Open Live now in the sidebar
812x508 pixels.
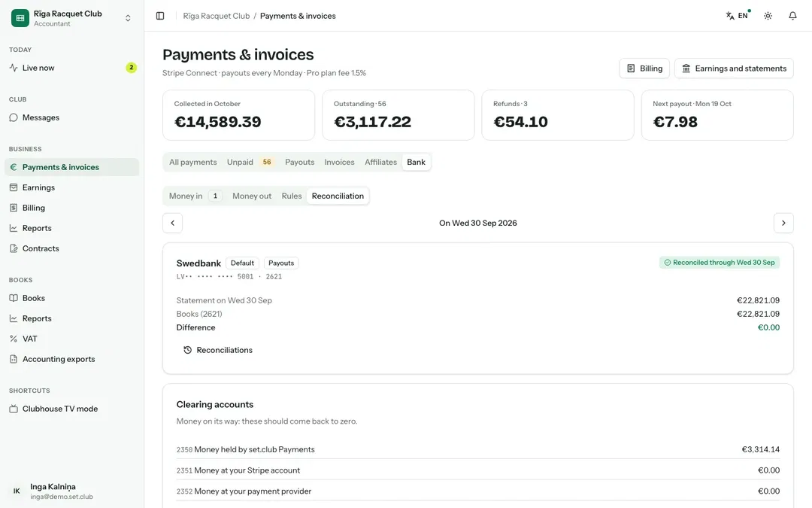coord(72,68)
